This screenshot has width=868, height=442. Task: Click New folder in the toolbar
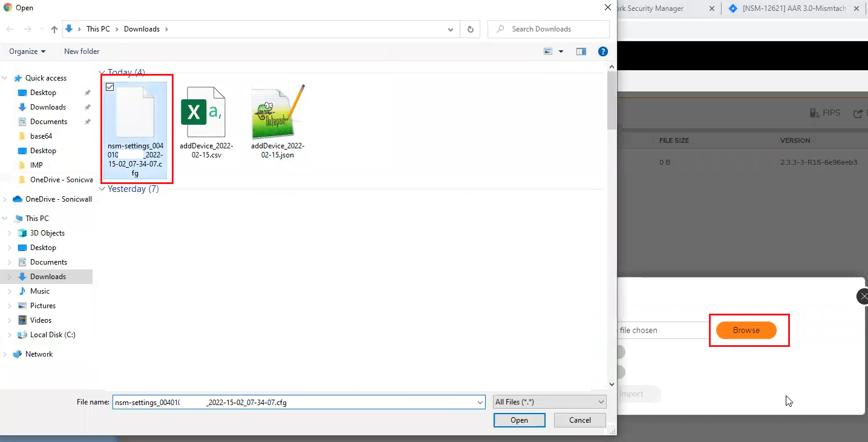pyautogui.click(x=82, y=51)
